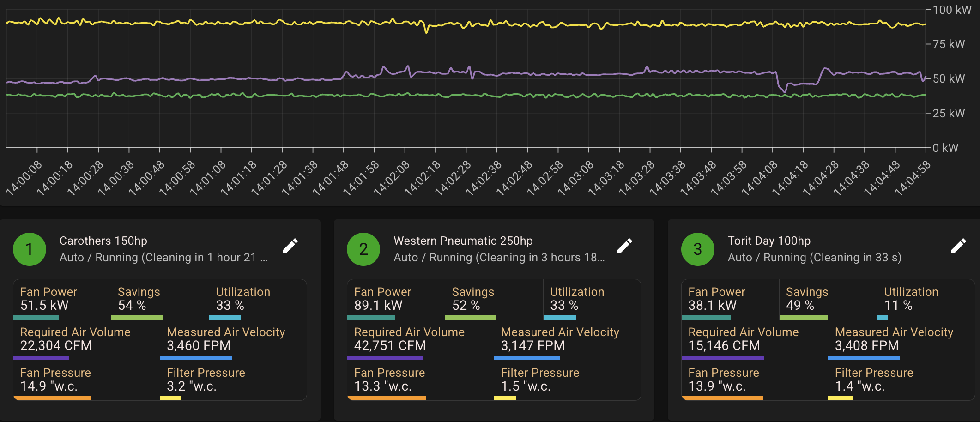Click the 14:02:18 time axis label
Screen dimensions: 980x422
click(x=423, y=178)
